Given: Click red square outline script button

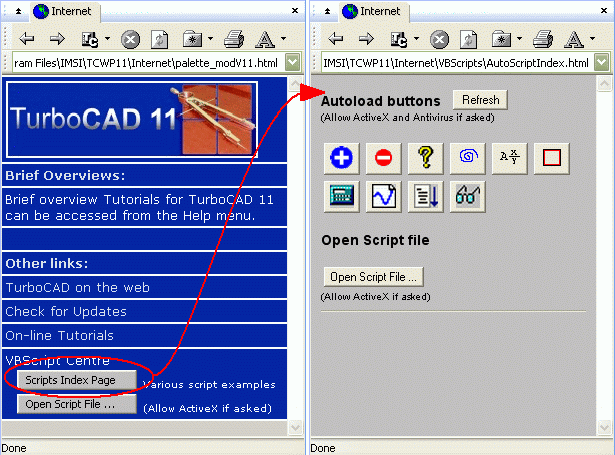Looking at the screenshot, I should [552, 158].
